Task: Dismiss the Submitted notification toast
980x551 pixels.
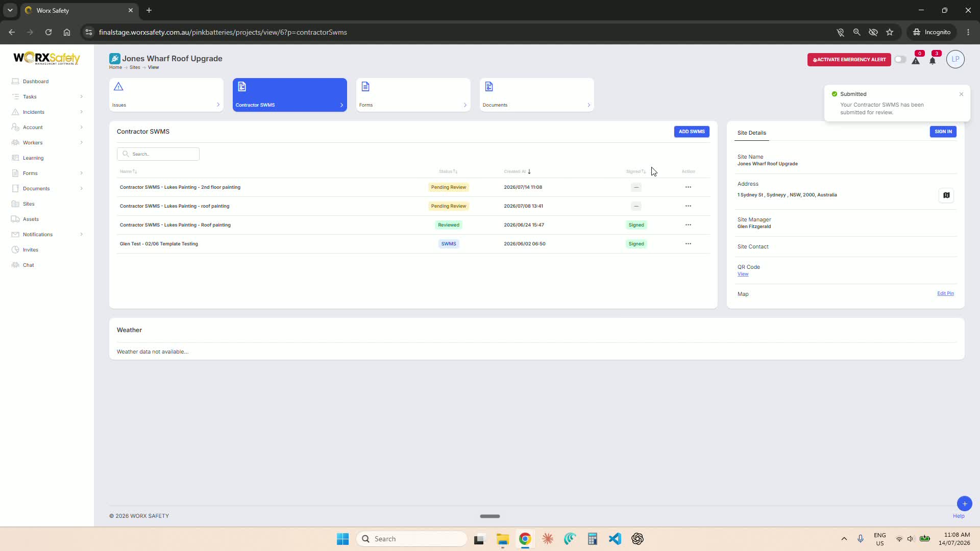Action: (961, 94)
